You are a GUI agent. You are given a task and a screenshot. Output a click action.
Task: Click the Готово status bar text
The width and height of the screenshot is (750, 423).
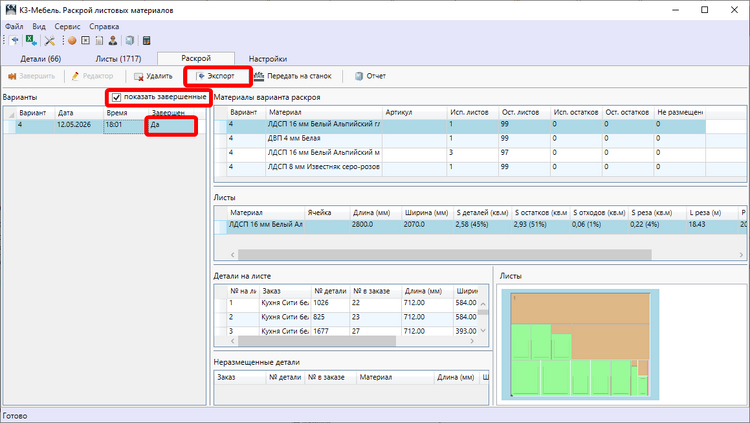[15, 416]
